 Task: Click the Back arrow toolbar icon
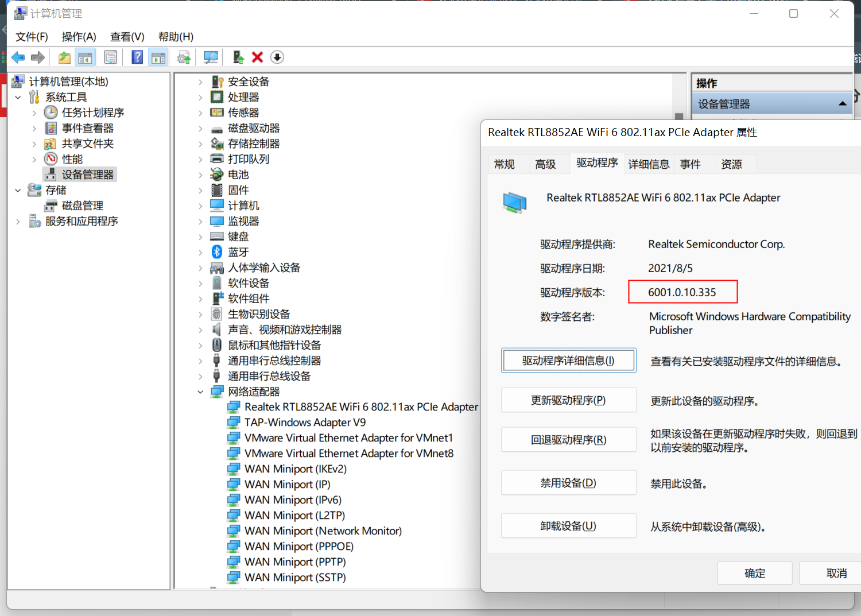pos(18,57)
